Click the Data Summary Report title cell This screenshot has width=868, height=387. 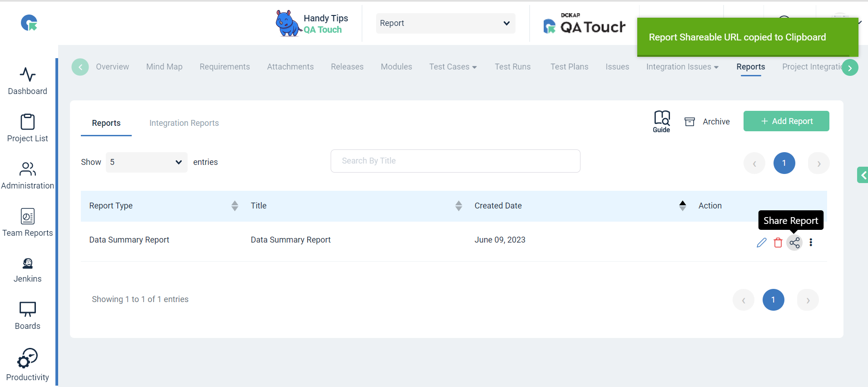point(291,240)
